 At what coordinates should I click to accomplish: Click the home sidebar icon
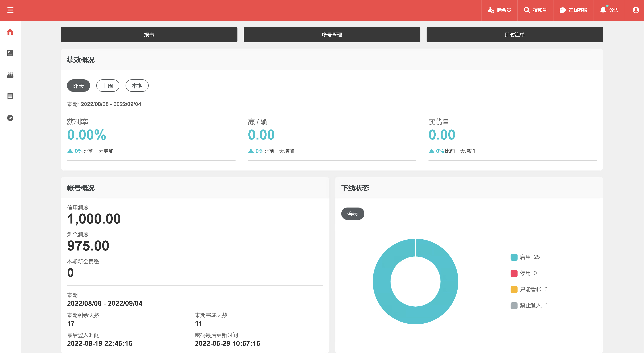click(x=10, y=32)
